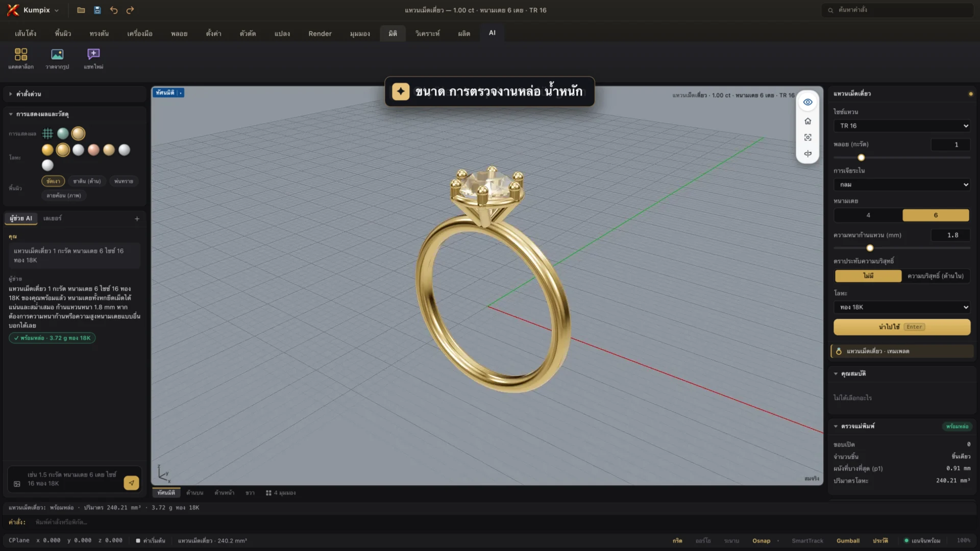Select the พ่นทราย surface finish
This screenshot has height=551, width=980.
coord(124,181)
